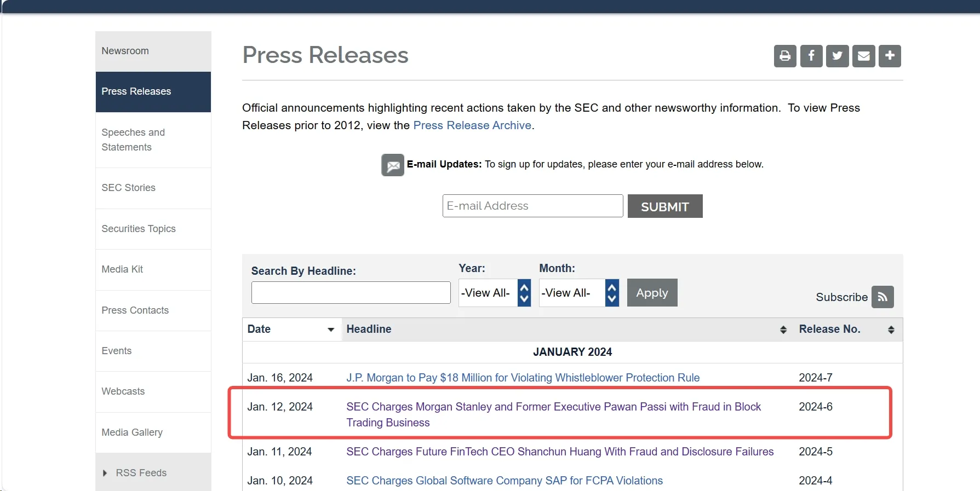This screenshot has height=491, width=980.
Task: Open SEC Stories sidebar item
Action: tap(153, 188)
